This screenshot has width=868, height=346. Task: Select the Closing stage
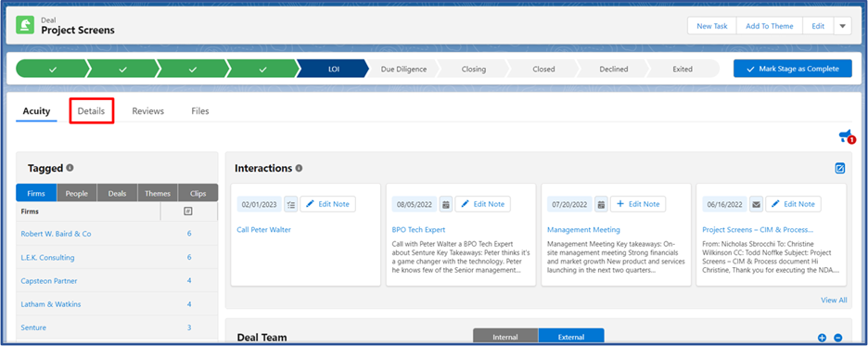pyautogui.click(x=473, y=70)
